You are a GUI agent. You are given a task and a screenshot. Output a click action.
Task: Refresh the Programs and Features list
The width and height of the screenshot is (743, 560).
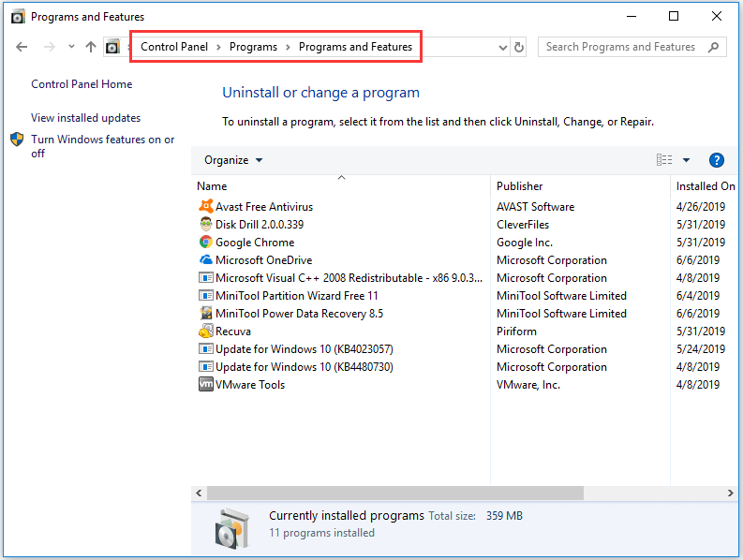pos(520,47)
